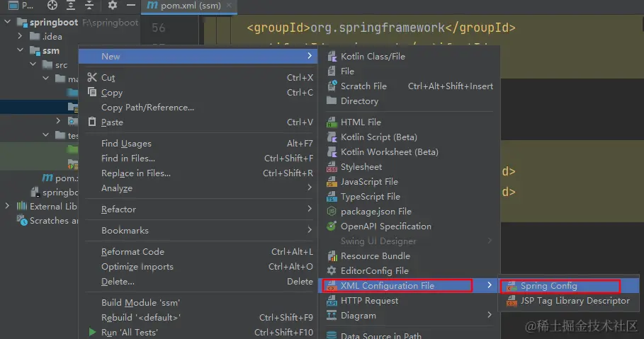Select Copy Path/Reference...
The width and height of the screenshot is (644, 339).
click(x=198, y=107)
